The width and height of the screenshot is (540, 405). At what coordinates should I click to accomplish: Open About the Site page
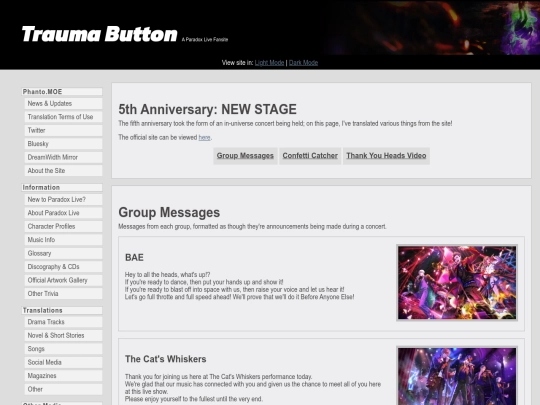[x=63, y=171]
